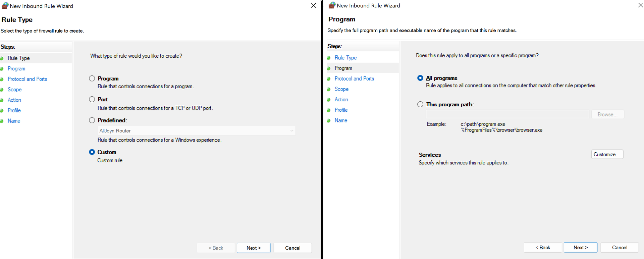Choose the All programs radio button
The width and height of the screenshot is (644, 259).
pyautogui.click(x=420, y=78)
